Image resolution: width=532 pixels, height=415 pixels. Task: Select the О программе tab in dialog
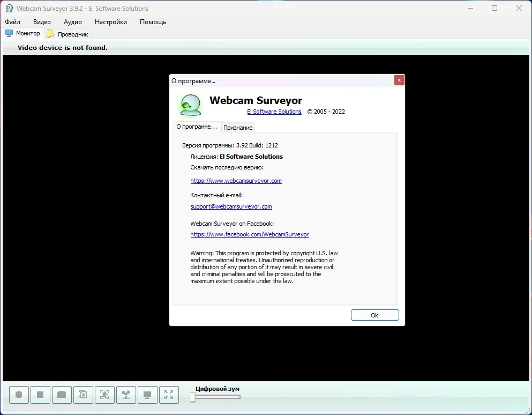(197, 127)
